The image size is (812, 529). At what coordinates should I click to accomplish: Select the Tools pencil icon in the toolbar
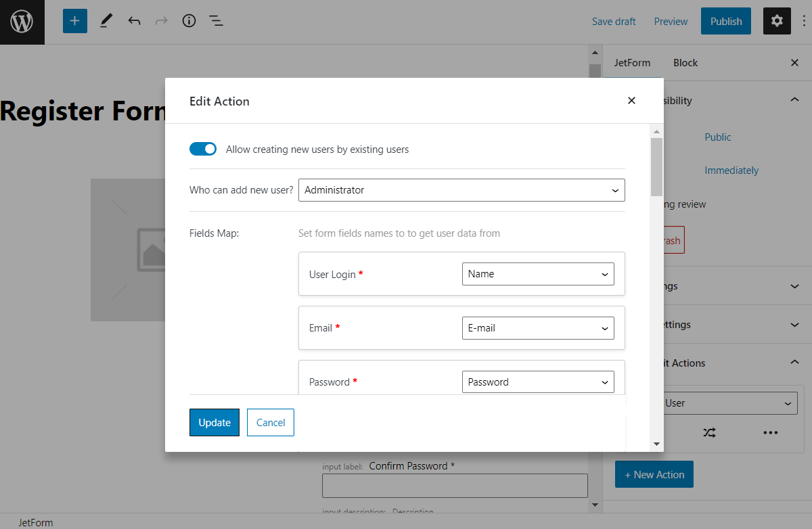(106, 21)
